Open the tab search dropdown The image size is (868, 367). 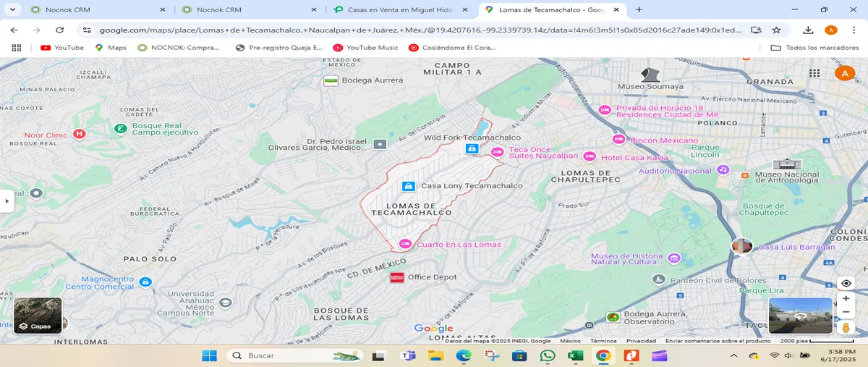[x=13, y=10]
